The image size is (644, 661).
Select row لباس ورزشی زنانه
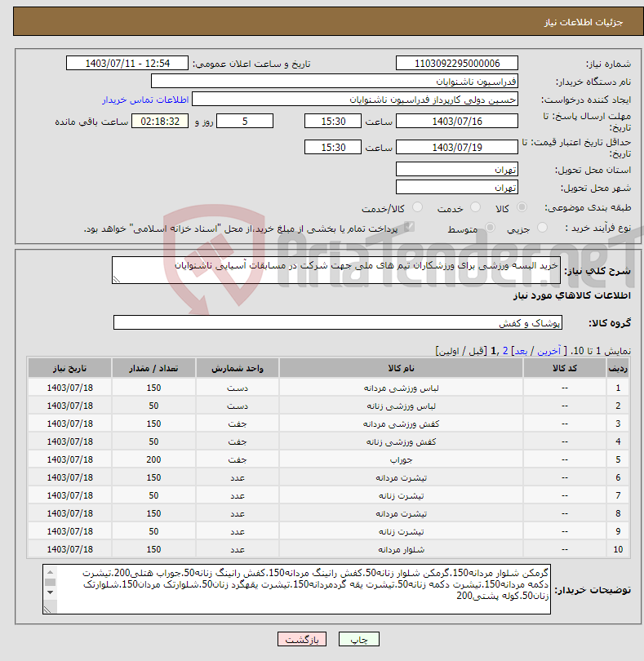pos(329,406)
